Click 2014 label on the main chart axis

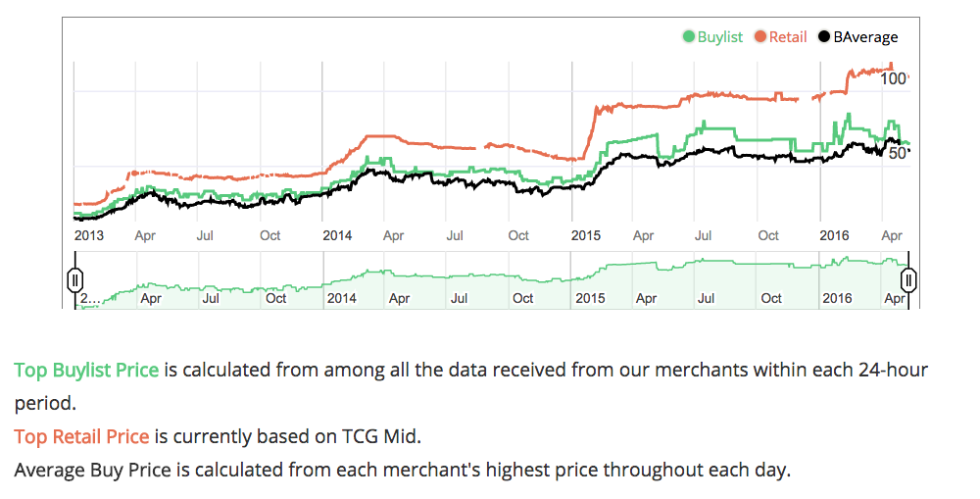click(337, 235)
